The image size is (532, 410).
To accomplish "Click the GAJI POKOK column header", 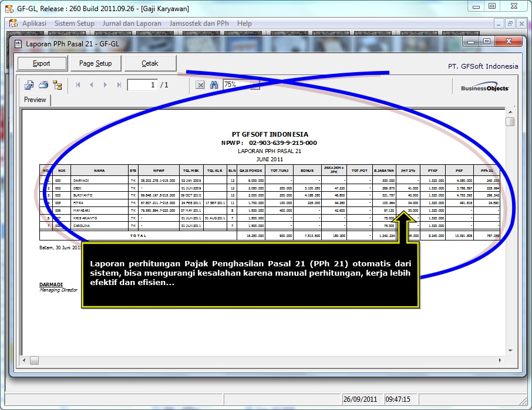I will [251, 171].
